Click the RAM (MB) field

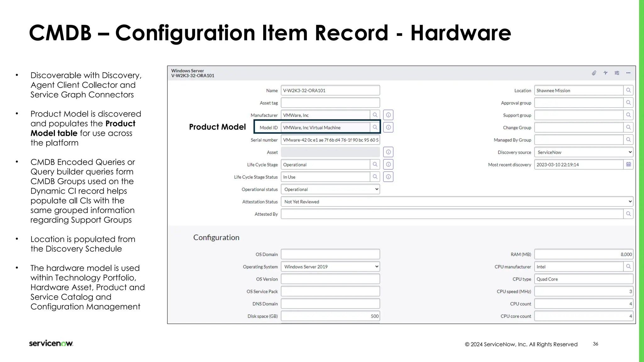pyautogui.click(x=584, y=254)
